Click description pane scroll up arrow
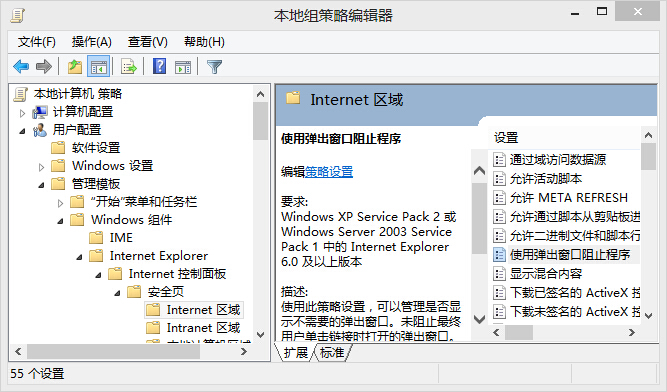This screenshot has height=392, width=667. tap(479, 170)
